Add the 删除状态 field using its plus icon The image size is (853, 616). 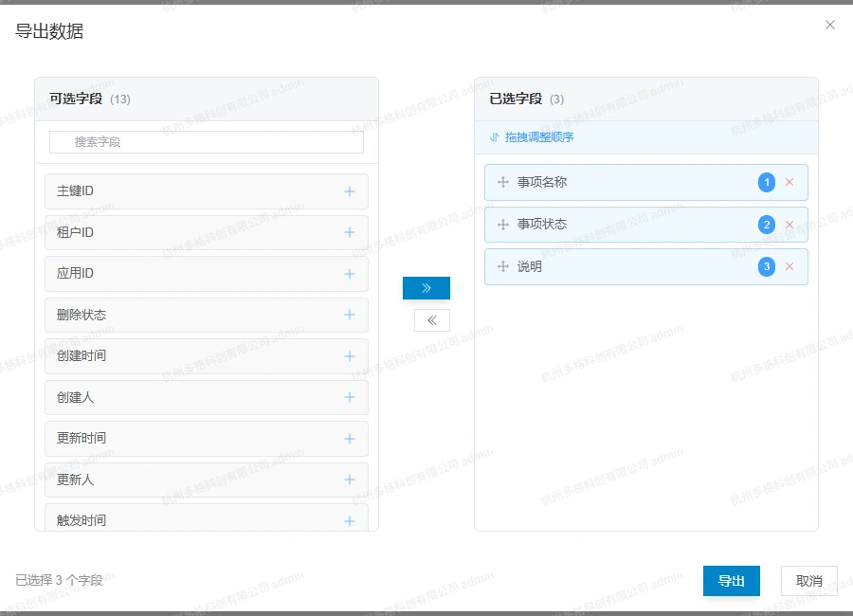click(349, 315)
